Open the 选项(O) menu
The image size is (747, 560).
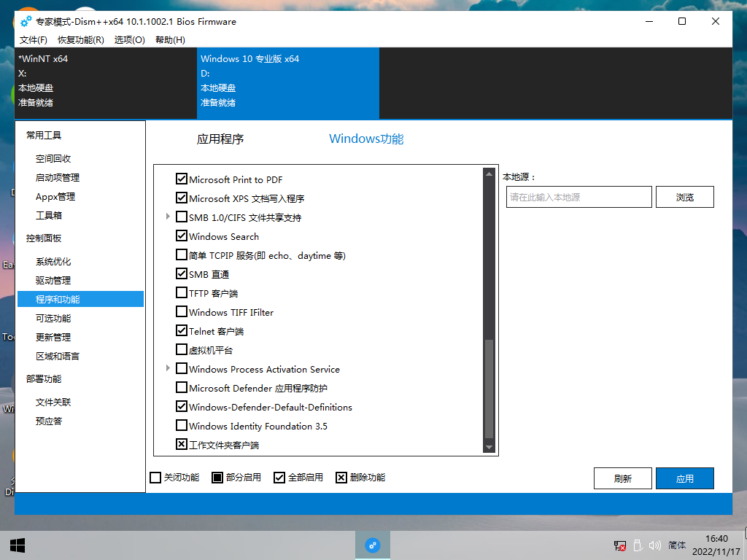[130, 40]
